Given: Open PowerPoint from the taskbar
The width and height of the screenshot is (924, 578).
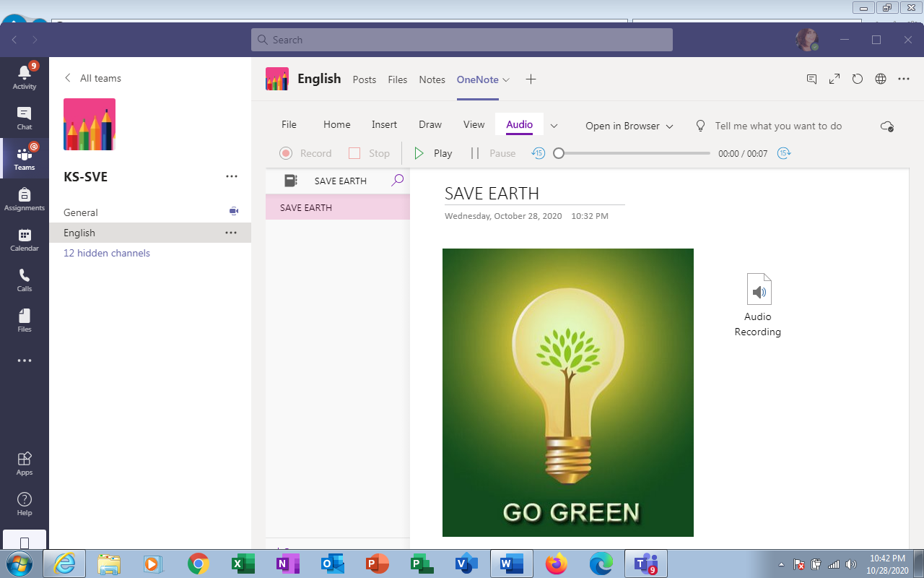Looking at the screenshot, I should (x=378, y=564).
